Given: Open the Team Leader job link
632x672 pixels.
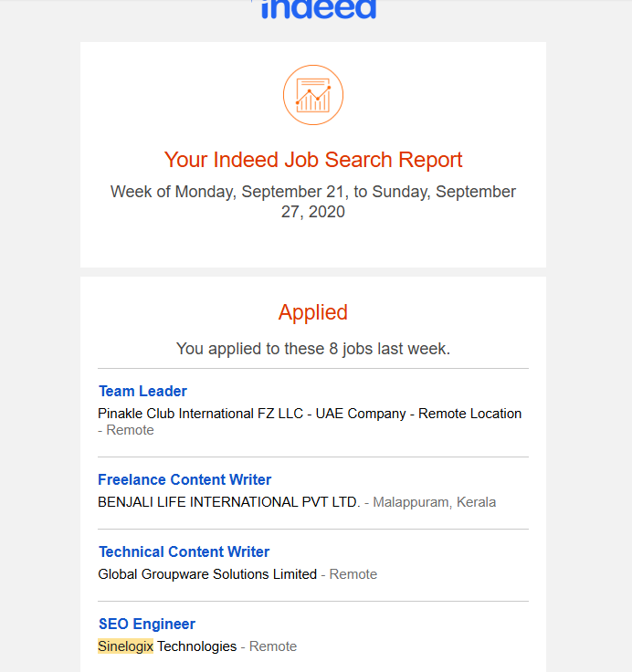Looking at the screenshot, I should [x=142, y=391].
